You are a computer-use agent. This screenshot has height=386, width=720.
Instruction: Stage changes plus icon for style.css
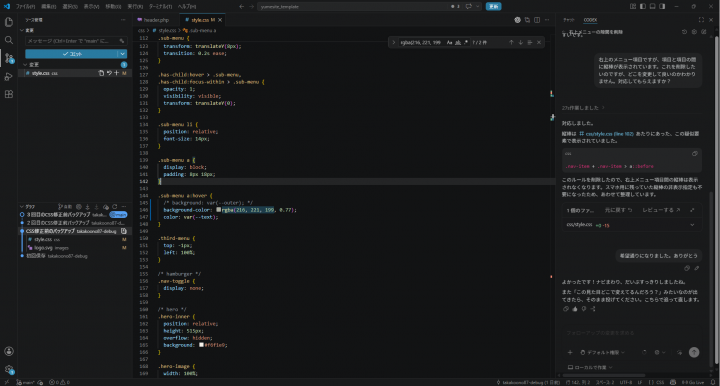tap(117, 73)
